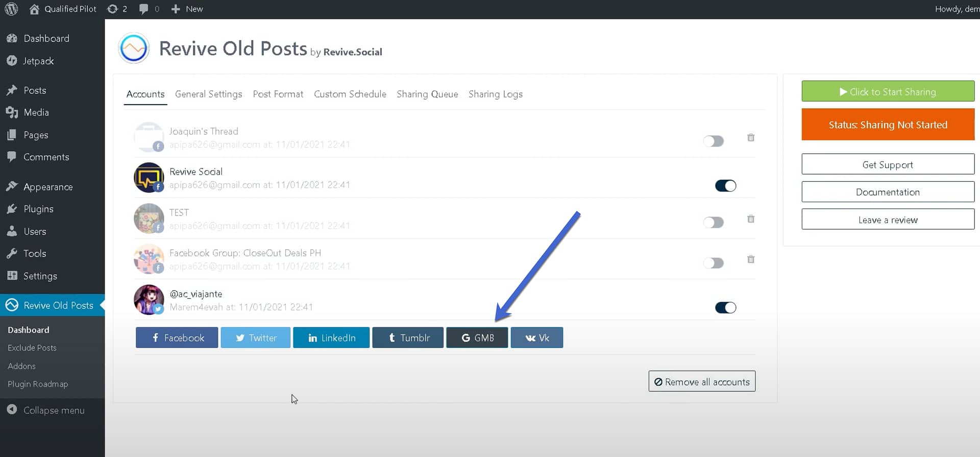Screen dimensions: 980x457
Task: Select Revive Old Posts sidebar item
Action: pyautogui.click(x=52, y=305)
